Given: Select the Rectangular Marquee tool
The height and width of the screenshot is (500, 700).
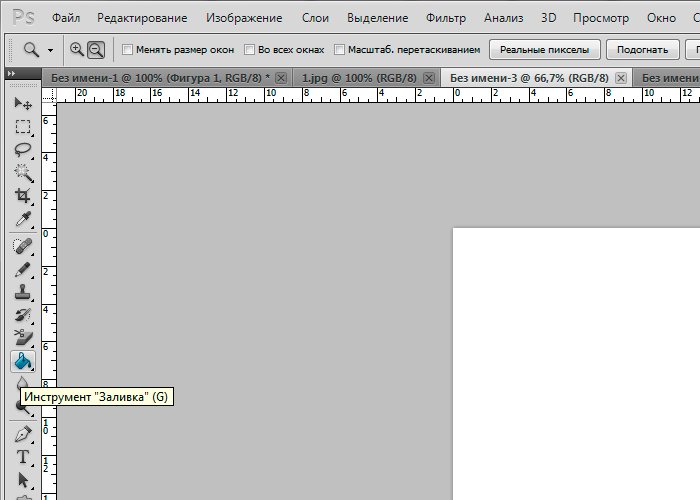Looking at the screenshot, I should point(22,127).
